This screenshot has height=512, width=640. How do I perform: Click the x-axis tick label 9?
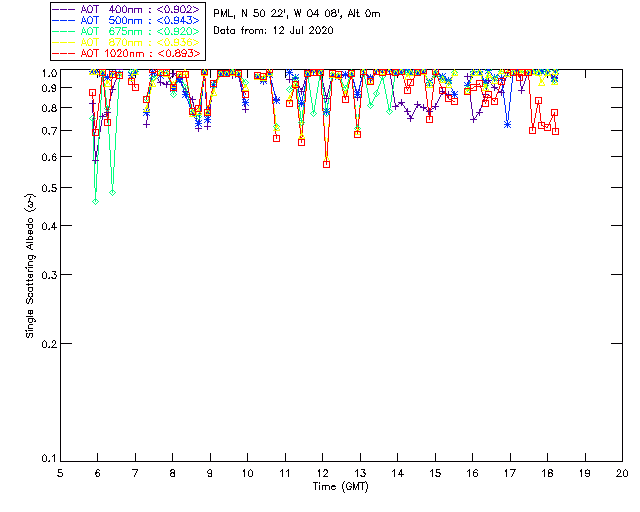pyautogui.click(x=210, y=473)
